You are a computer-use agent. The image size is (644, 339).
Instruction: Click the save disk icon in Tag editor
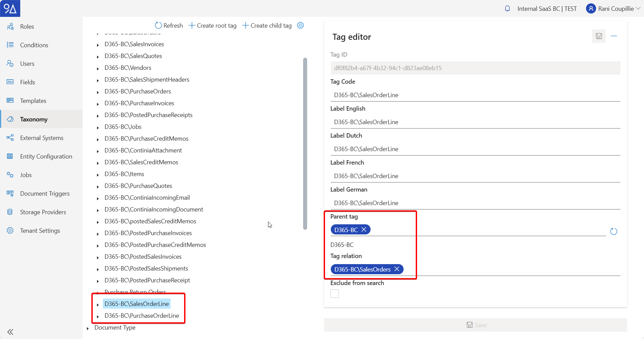tap(599, 36)
